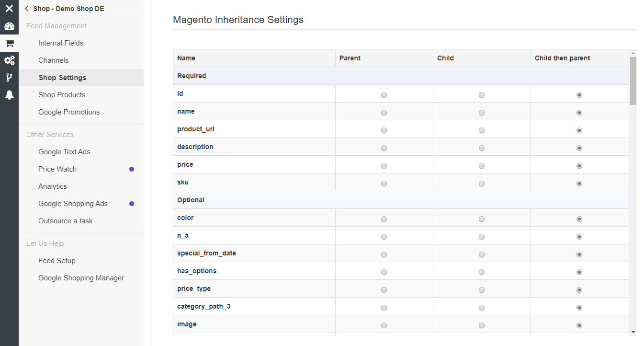Open Google Text Ads

point(64,152)
